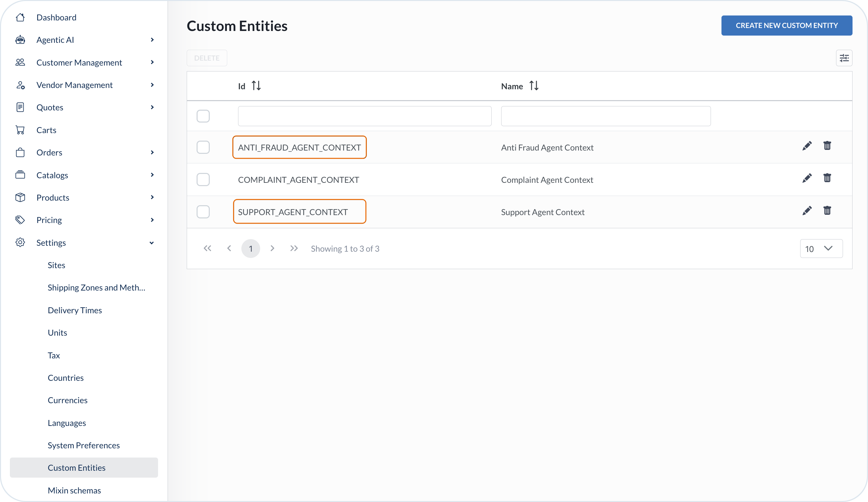
Task: Expand the Products menu chevron
Action: pos(152,197)
